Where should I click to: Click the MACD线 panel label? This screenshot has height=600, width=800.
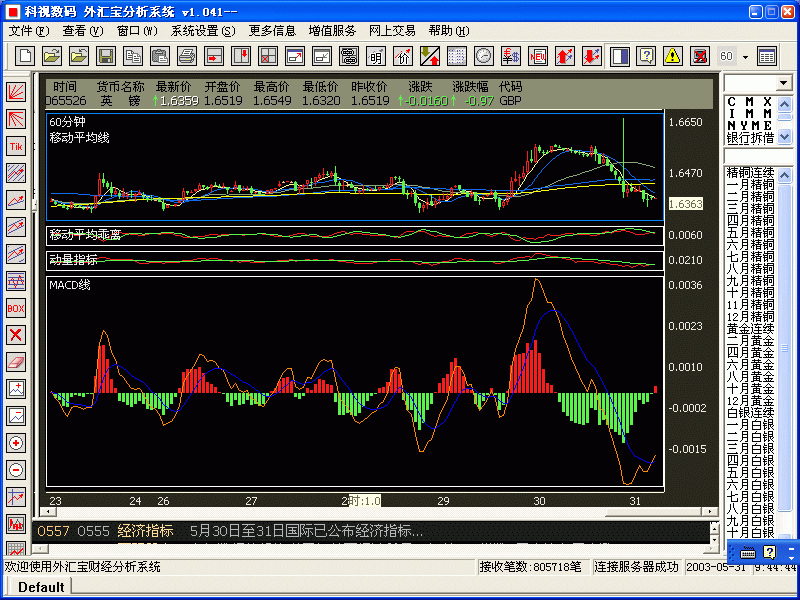click(x=70, y=285)
